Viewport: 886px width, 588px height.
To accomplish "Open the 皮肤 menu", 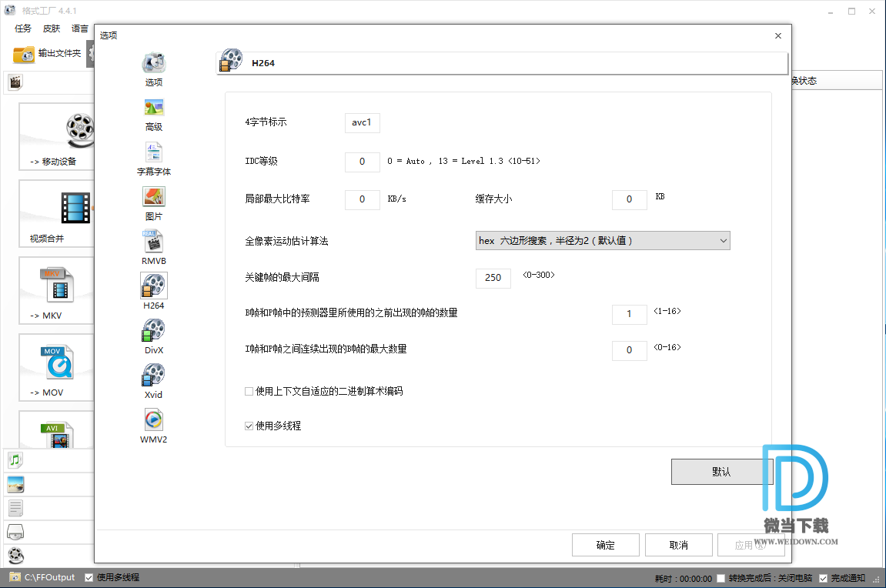I will (52, 28).
